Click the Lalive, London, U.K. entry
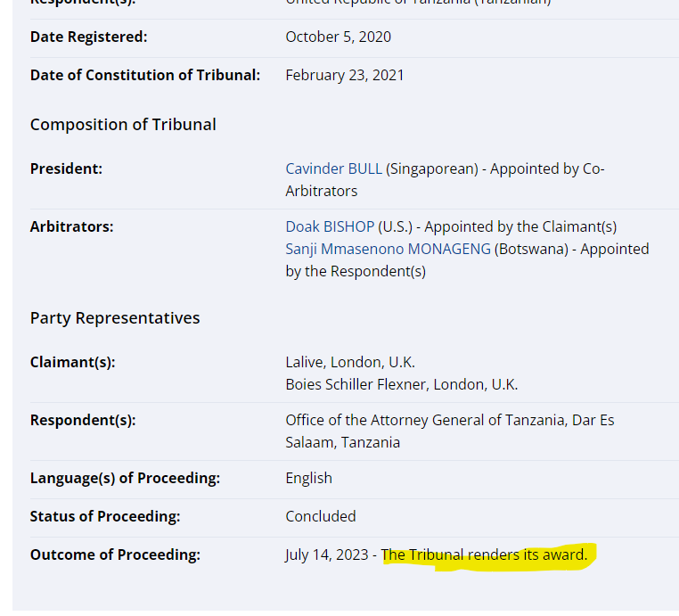This screenshot has height=616, width=679. click(350, 362)
